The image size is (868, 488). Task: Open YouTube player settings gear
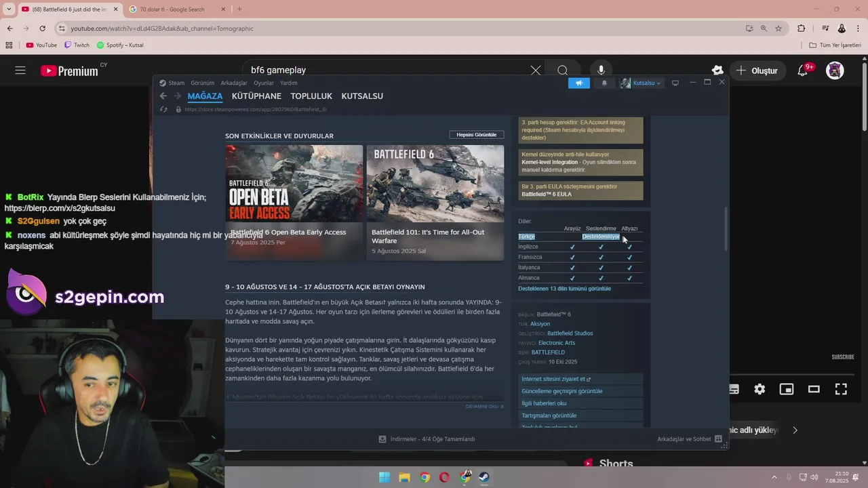[x=759, y=389]
